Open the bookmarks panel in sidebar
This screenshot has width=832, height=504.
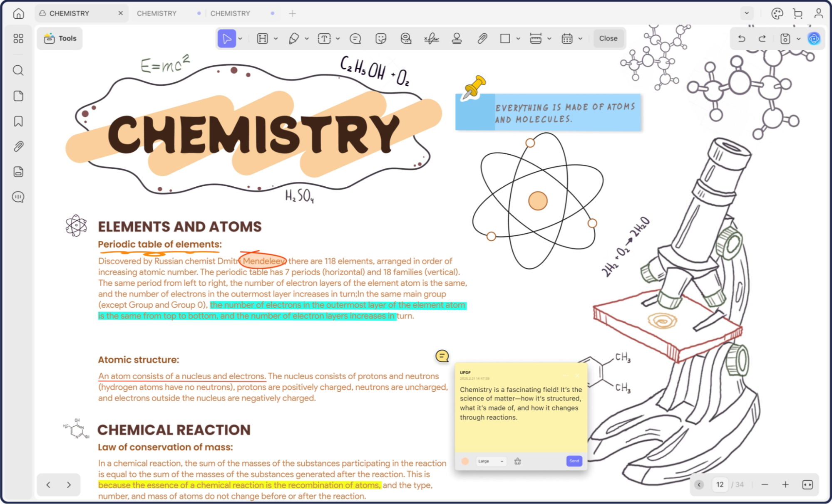18,121
